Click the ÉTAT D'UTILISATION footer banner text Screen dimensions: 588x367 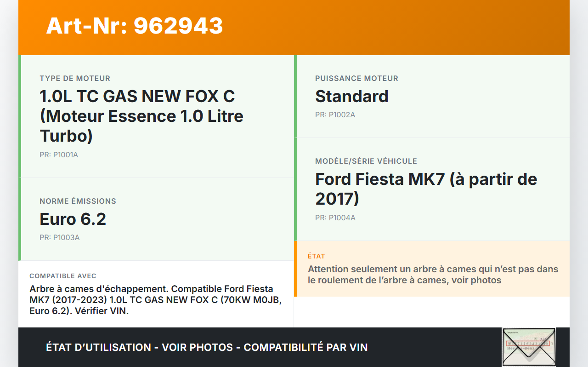[207, 347]
